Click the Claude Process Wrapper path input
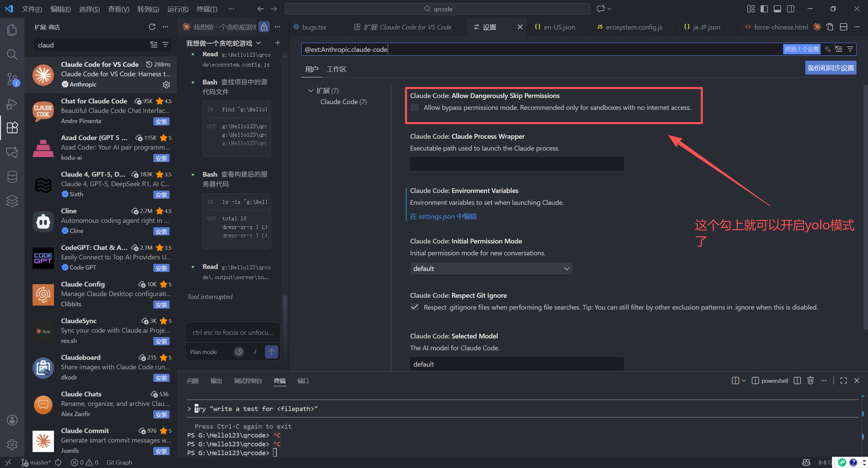The image size is (868, 468). click(516, 164)
